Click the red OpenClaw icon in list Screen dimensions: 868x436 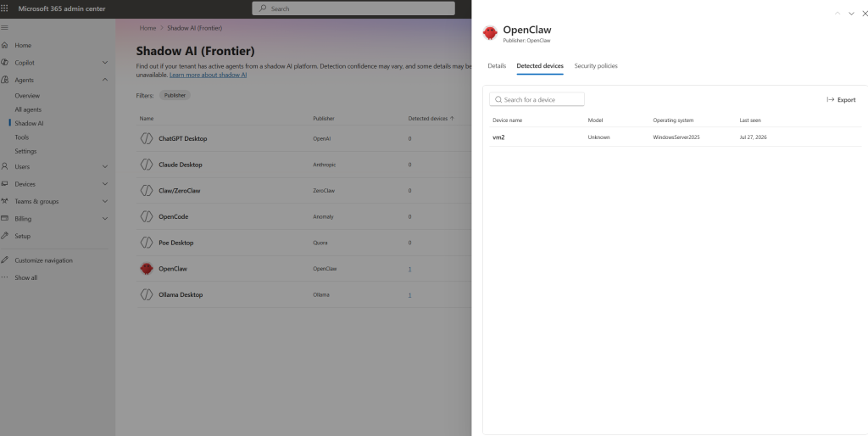click(x=146, y=269)
